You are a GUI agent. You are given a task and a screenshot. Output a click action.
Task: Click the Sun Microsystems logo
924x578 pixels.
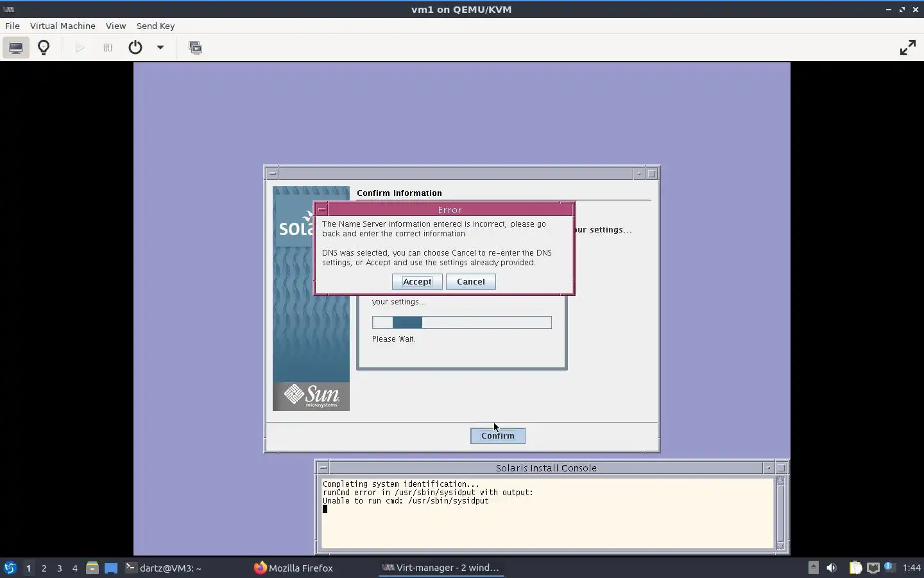point(311,396)
